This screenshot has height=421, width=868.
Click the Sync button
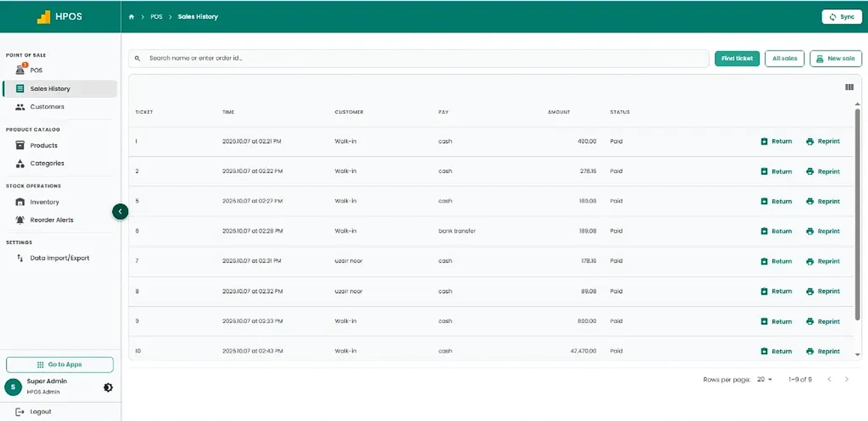[x=841, y=17]
